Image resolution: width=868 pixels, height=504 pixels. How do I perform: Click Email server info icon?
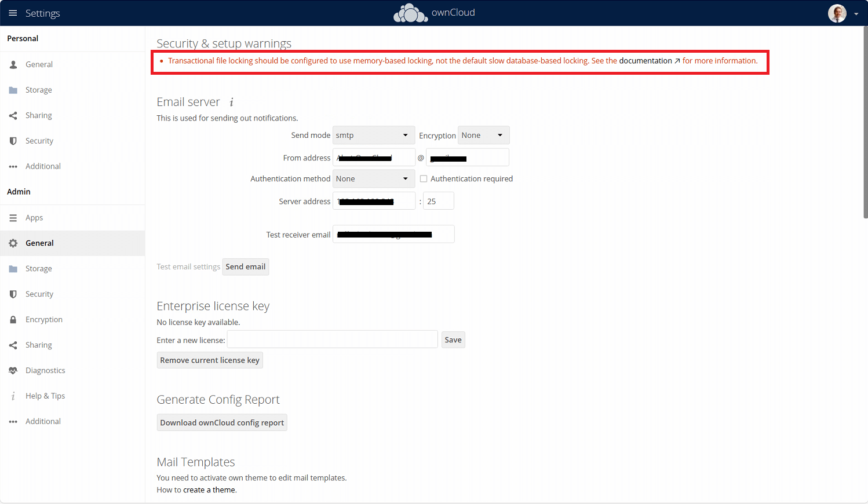coord(231,102)
